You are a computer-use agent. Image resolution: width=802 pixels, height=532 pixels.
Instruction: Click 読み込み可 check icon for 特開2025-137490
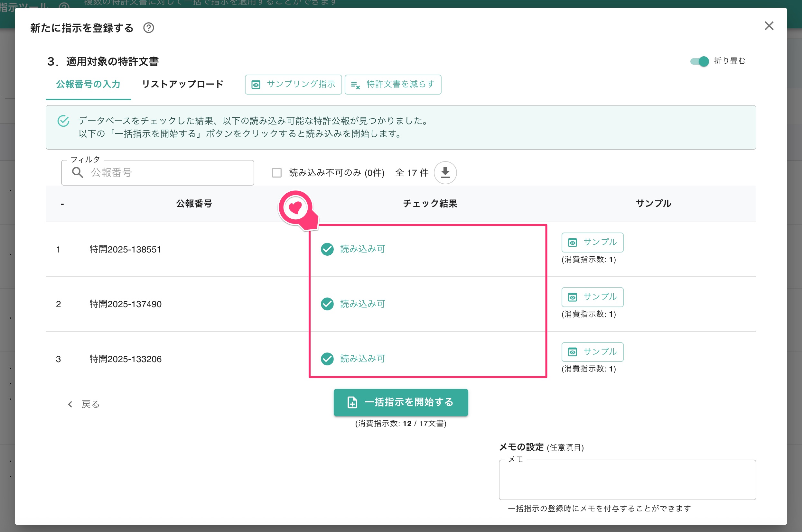[x=327, y=304]
